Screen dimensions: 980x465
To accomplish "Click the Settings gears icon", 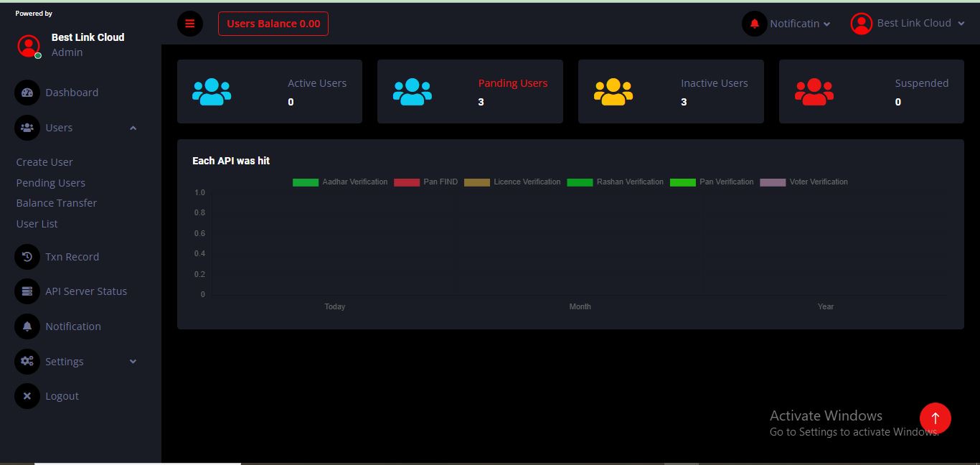I will click(27, 362).
